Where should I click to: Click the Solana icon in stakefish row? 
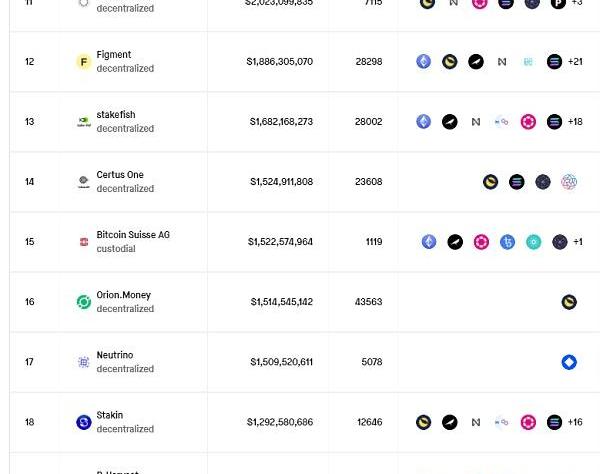pos(554,122)
